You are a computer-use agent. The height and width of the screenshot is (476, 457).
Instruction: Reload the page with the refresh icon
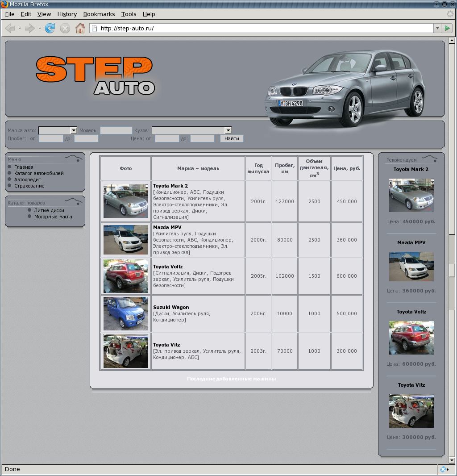50,28
